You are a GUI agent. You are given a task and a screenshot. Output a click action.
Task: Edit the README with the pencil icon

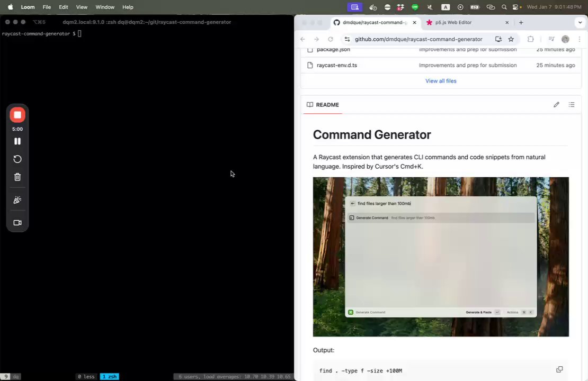coord(556,105)
